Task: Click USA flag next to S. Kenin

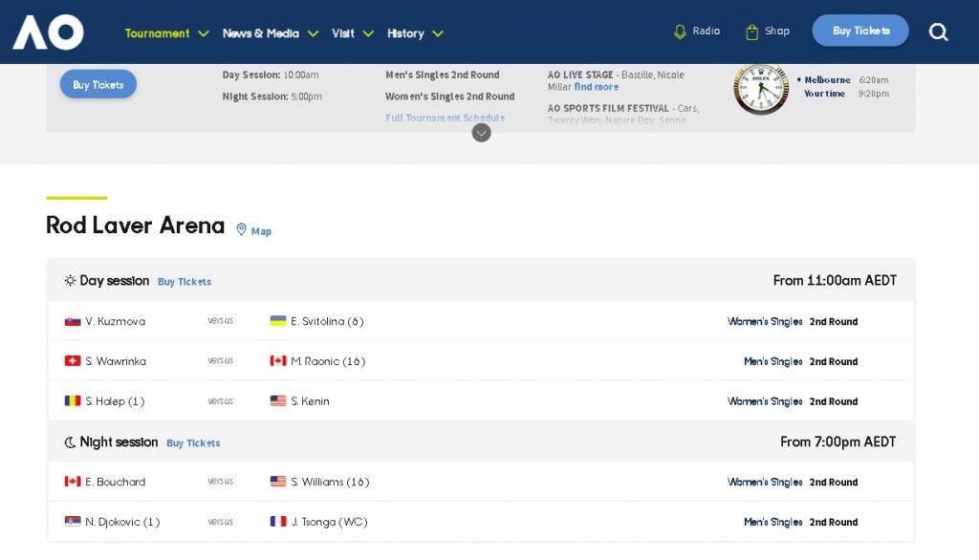Action: tap(278, 400)
